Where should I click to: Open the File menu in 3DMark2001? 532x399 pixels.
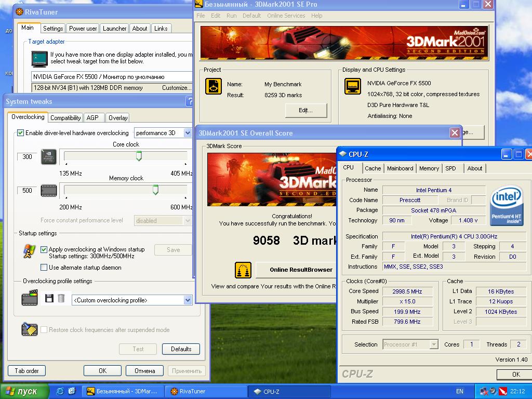pos(201,16)
